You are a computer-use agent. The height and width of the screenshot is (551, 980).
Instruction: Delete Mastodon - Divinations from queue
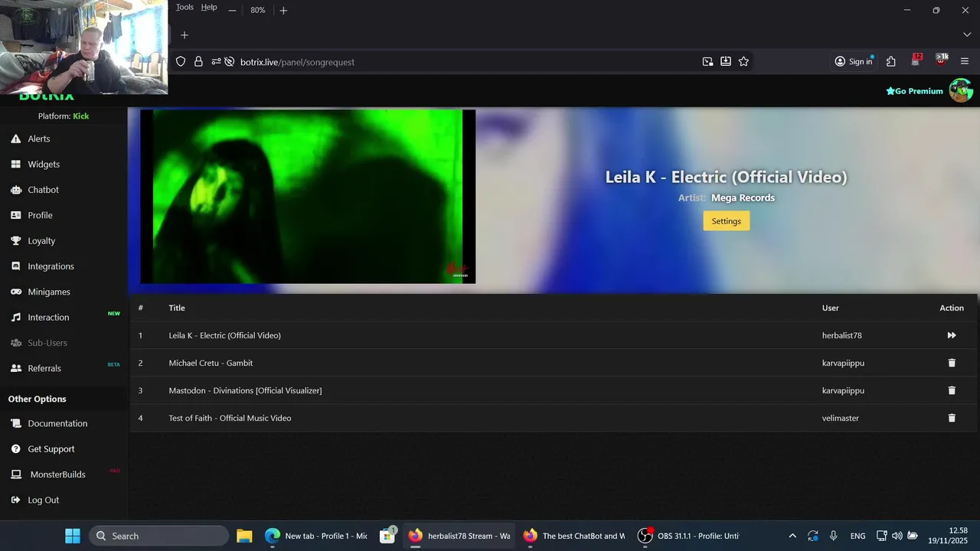click(952, 390)
